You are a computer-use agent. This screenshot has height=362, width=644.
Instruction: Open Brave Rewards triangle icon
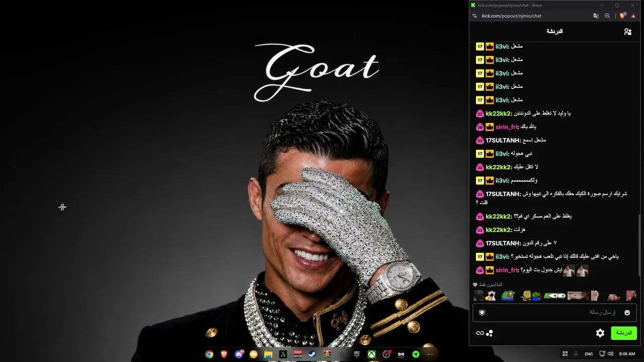pos(633,16)
